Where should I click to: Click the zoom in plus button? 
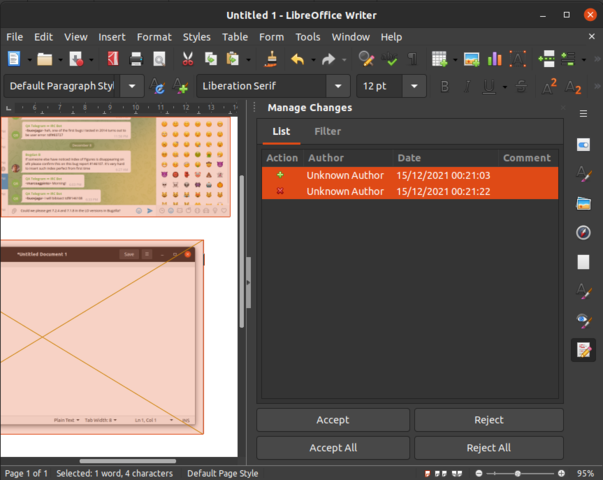click(x=561, y=473)
